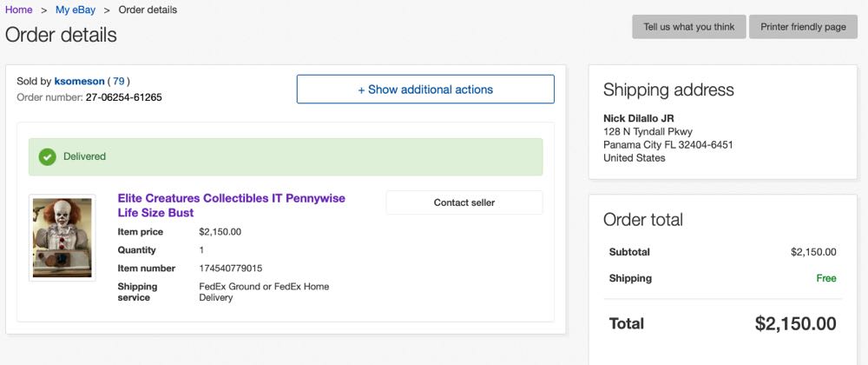Viewport: 868px width, 365px height.
Task: Click the Delivered status banner
Action: 286,157
